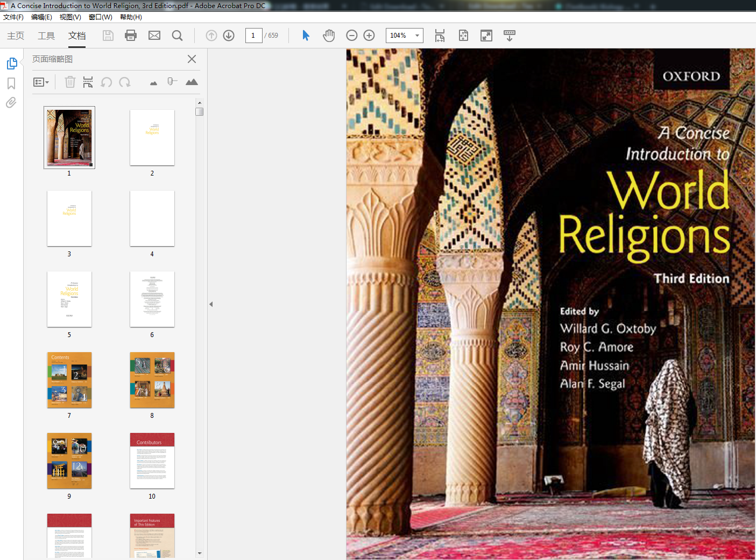
Task: Click the read mode toolbar icon
Action: [510, 36]
